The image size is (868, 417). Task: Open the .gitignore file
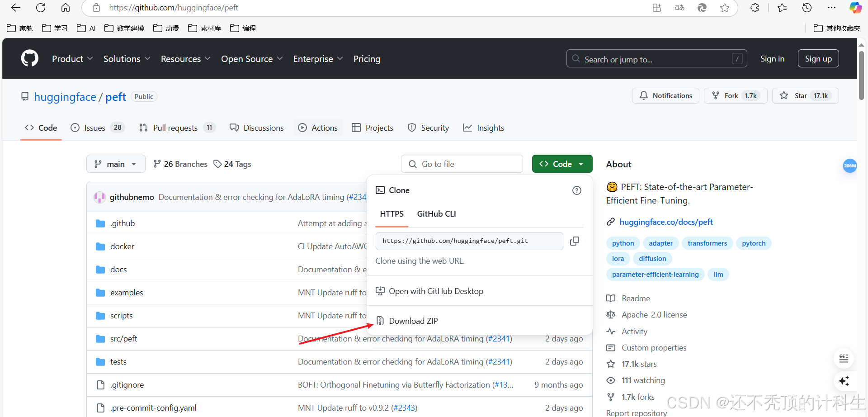point(127,385)
